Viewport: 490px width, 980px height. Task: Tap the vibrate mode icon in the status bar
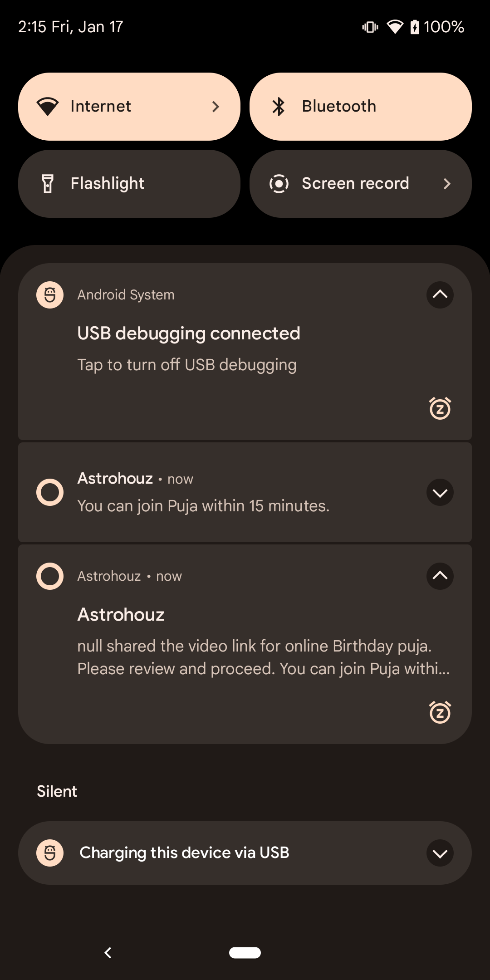(x=370, y=27)
